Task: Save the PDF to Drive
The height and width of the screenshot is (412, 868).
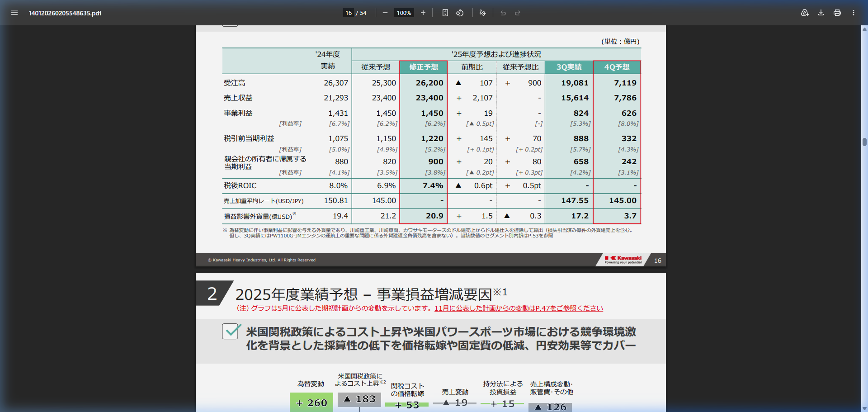Action: click(805, 13)
